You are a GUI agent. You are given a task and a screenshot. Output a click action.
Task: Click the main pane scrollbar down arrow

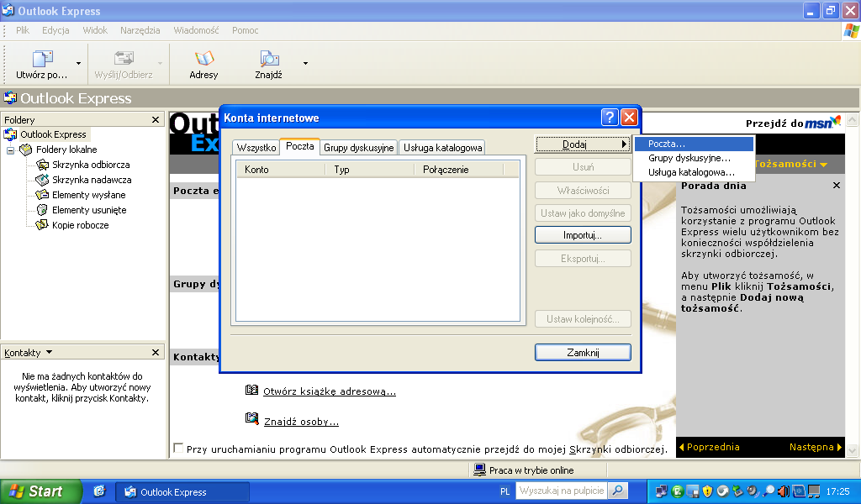(x=853, y=450)
